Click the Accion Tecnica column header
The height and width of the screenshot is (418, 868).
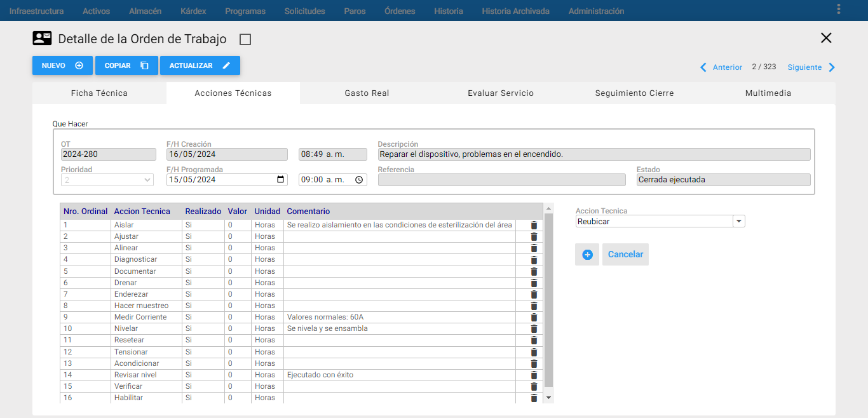coord(142,212)
